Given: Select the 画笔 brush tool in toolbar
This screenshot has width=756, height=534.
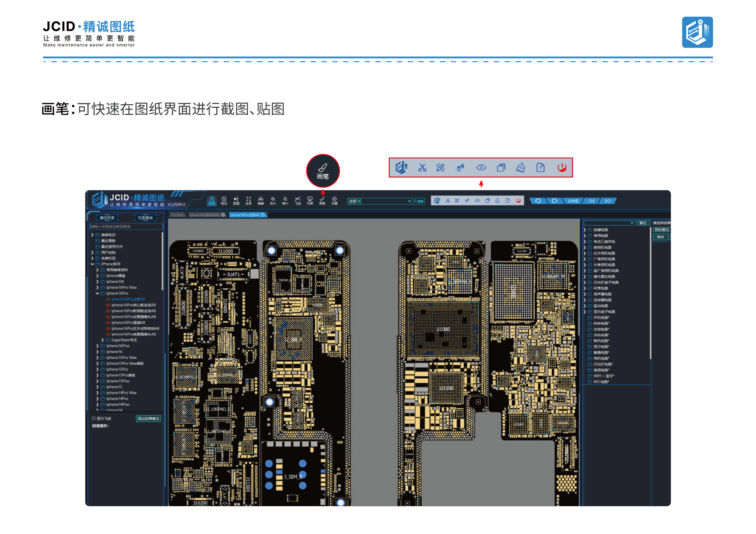Looking at the screenshot, I should click(x=322, y=201).
